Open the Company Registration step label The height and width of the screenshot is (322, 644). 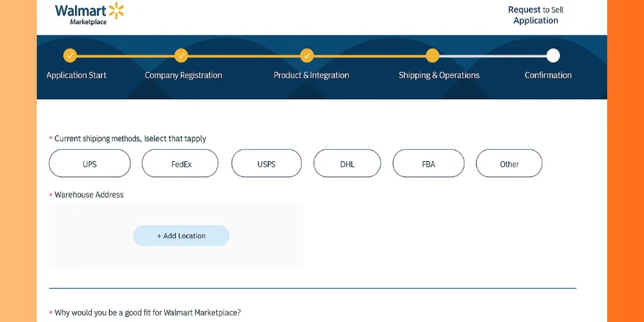[x=183, y=75]
